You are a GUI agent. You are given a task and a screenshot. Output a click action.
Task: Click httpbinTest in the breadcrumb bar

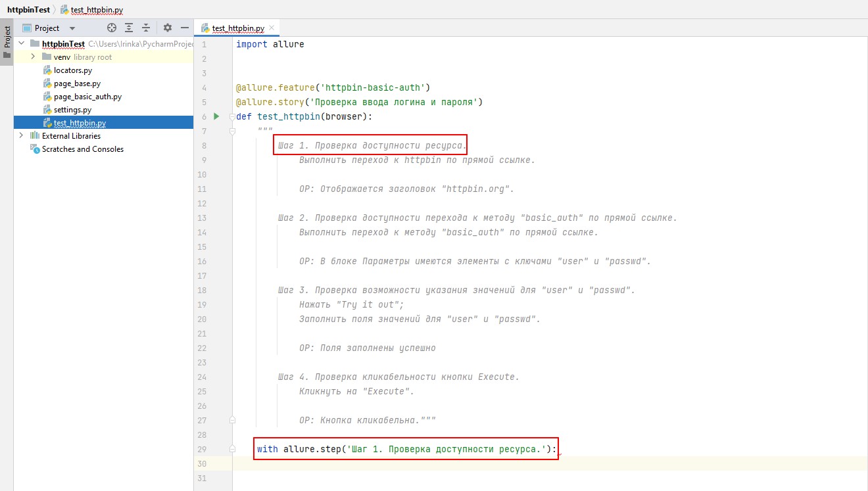coord(28,10)
